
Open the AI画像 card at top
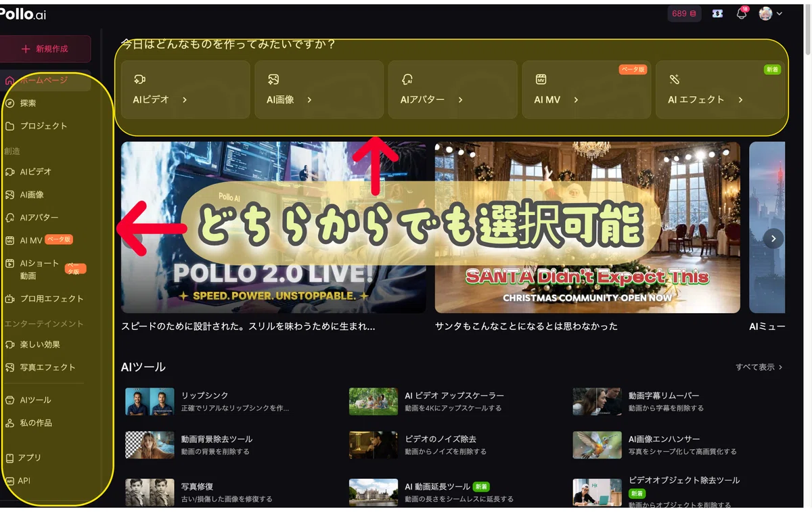(319, 89)
